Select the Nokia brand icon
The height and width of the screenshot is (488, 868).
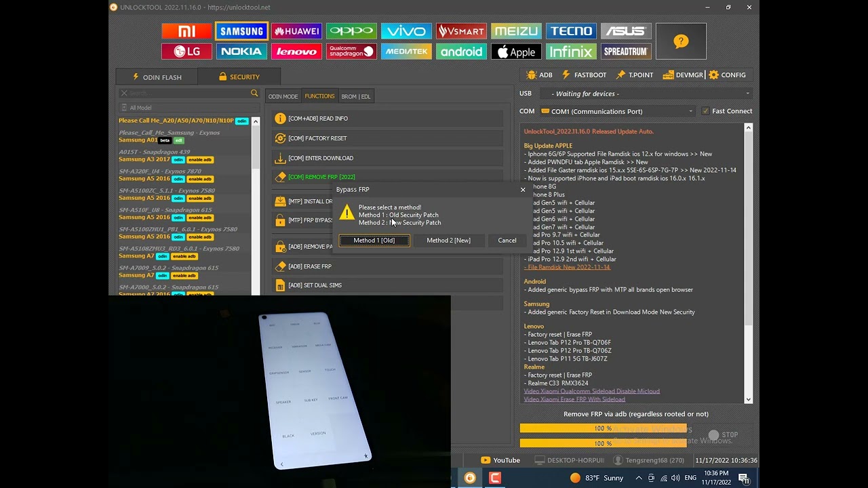(241, 52)
